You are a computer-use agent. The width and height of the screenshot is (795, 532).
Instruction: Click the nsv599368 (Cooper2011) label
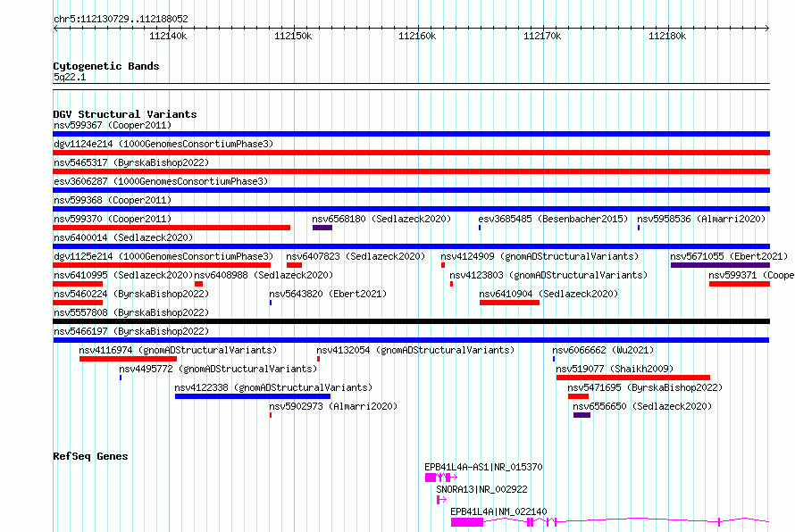[113, 200]
